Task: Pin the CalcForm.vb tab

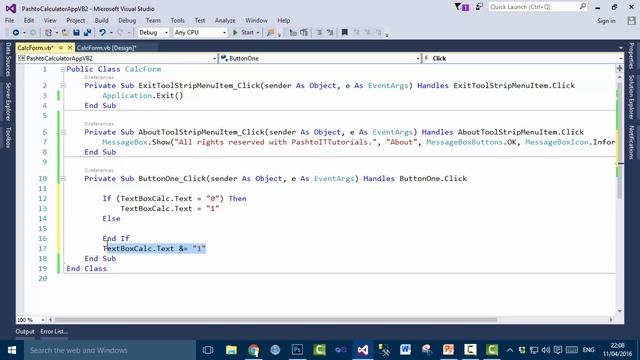Action: pos(61,48)
